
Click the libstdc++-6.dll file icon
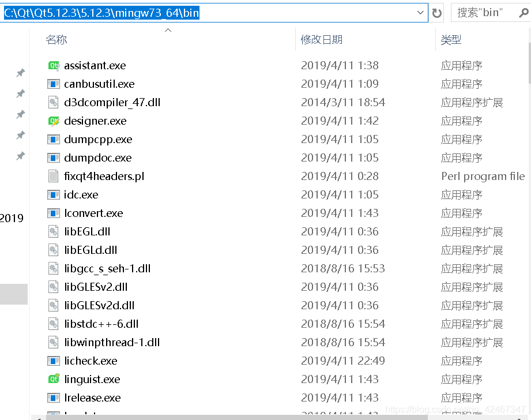[54, 324]
